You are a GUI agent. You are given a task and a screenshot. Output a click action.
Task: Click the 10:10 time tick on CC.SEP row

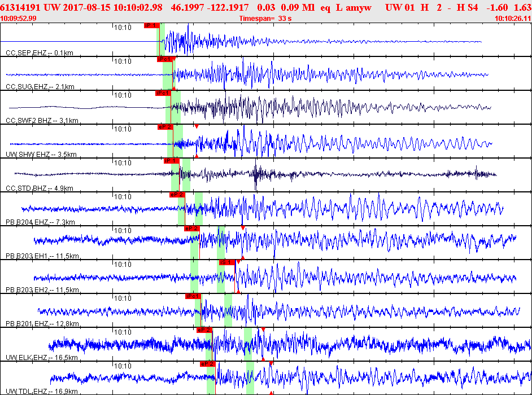tap(123, 28)
